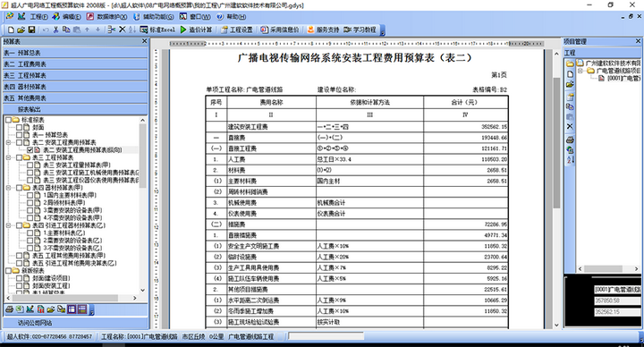Image resolution: width=644 pixels, height=347 pixels.
Task: Open 服务支持 from the toolbar
Action: (323, 30)
